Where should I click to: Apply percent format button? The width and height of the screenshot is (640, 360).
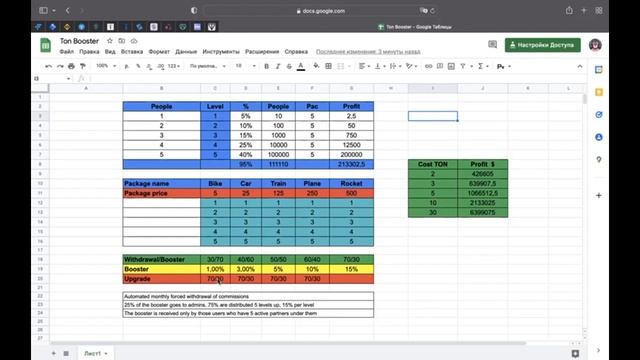138,66
